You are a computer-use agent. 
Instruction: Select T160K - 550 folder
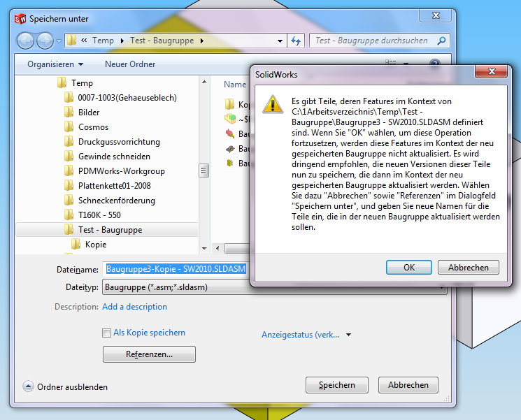99,215
